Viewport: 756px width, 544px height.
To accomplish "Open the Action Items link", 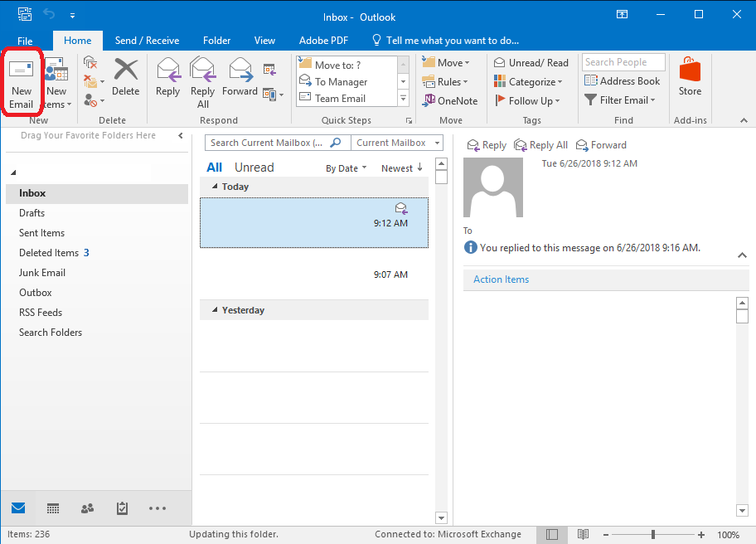I will [501, 279].
